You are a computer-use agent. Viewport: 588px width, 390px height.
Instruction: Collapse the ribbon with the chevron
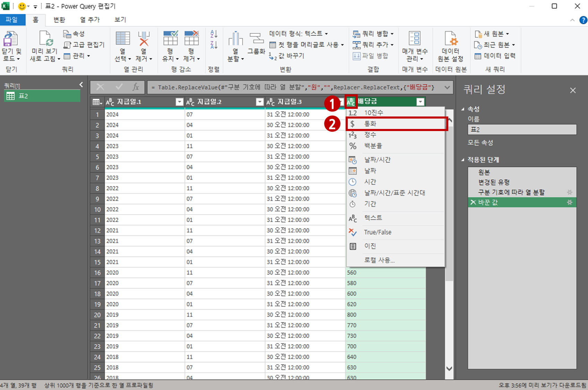tap(572, 20)
